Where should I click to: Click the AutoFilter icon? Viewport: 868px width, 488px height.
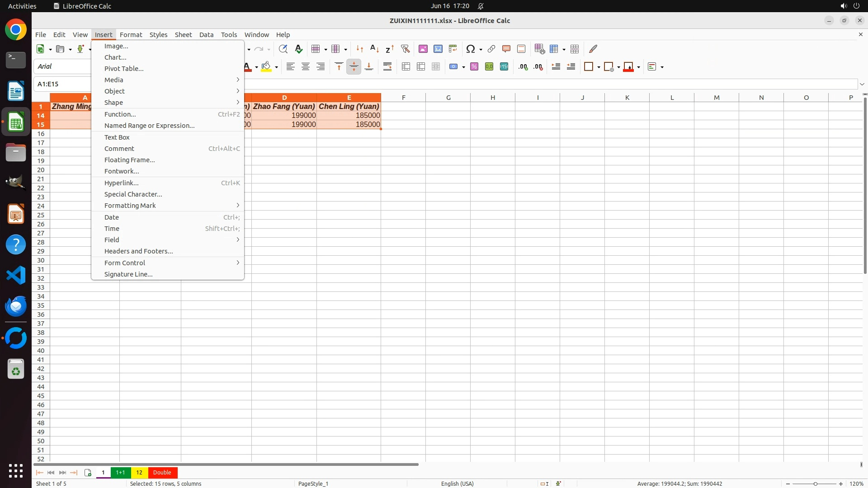coord(405,49)
